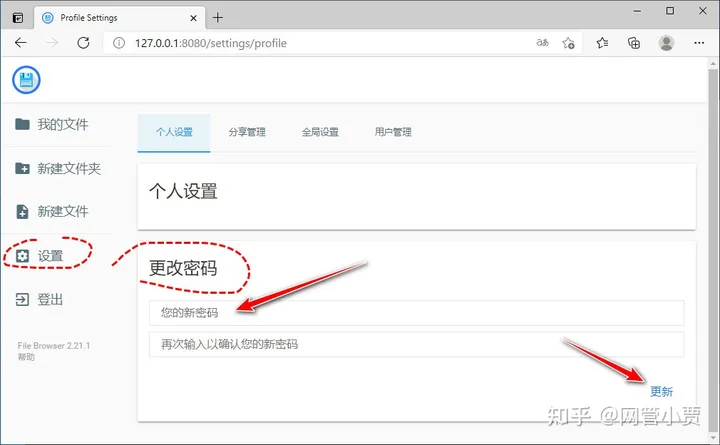Click the address bar URL
Screen dimensions: 720x445
point(211,43)
